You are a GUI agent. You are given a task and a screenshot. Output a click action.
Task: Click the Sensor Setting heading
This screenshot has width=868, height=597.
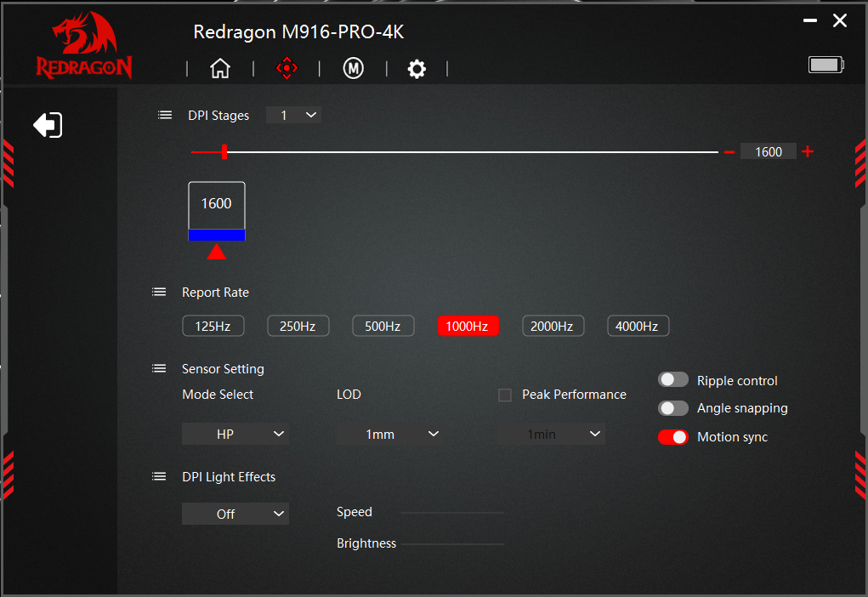223,369
